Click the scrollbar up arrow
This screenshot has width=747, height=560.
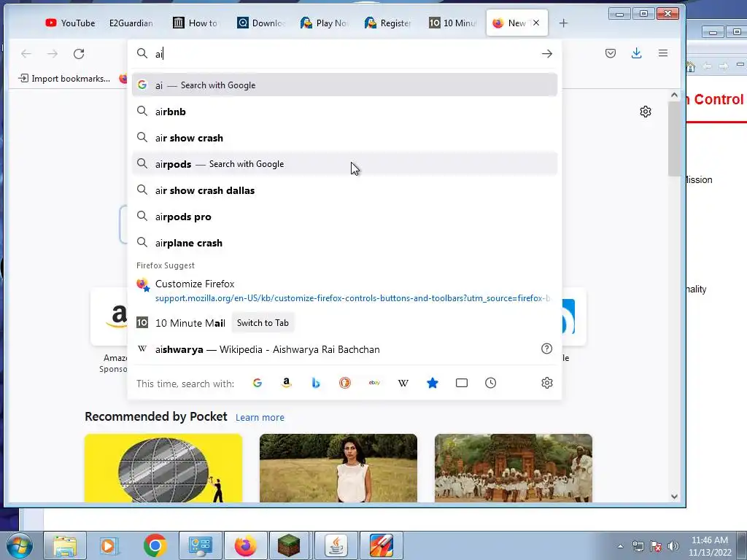click(x=674, y=96)
